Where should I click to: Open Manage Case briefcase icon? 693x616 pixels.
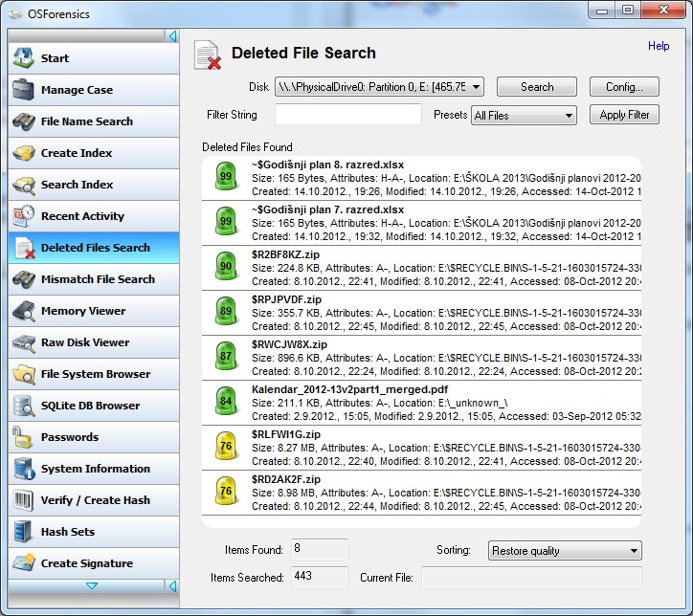click(x=24, y=90)
